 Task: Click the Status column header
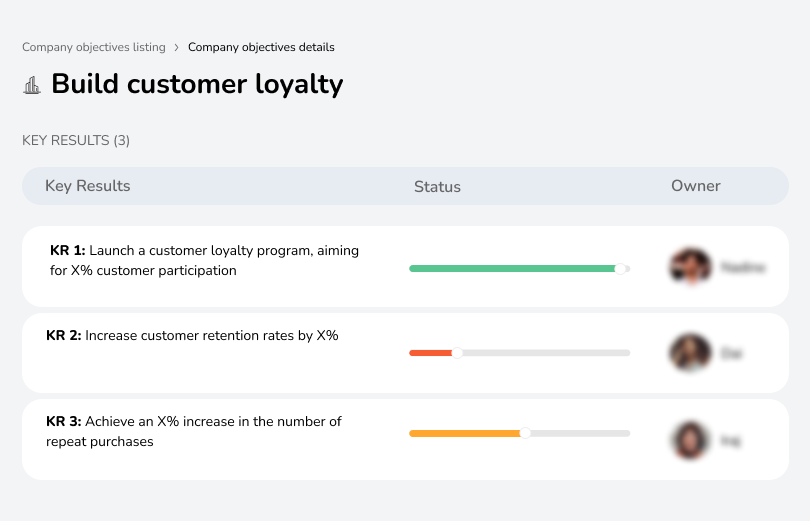(x=437, y=186)
